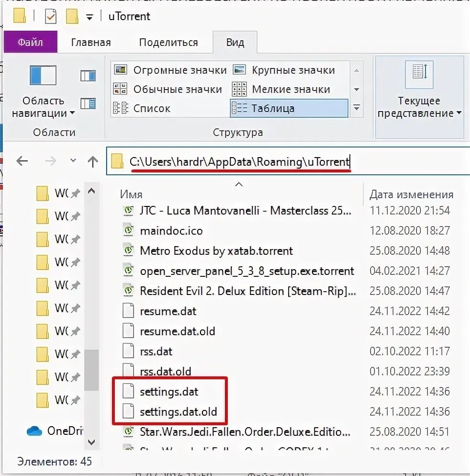470x476 pixels.
Task: Toggle the preview pane icon
Action: point(88,75)
